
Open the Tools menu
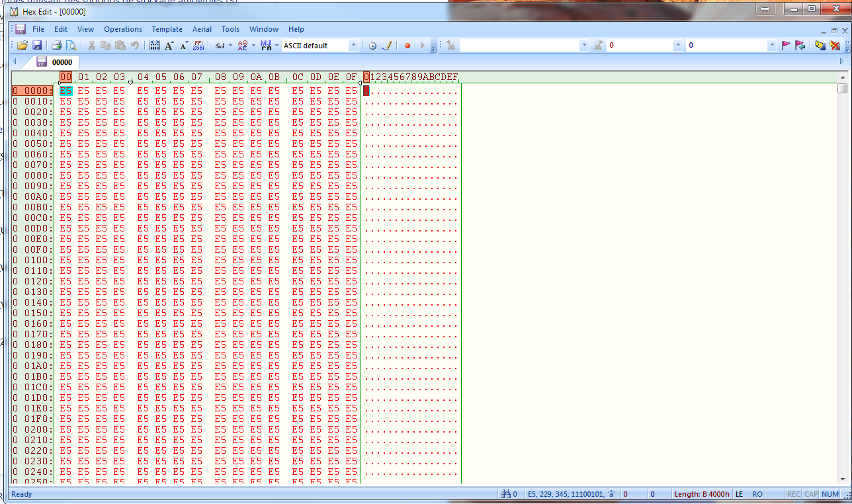(230, 29)
